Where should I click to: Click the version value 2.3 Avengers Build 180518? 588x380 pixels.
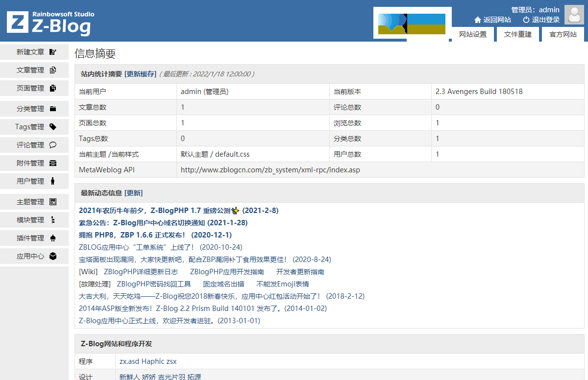point(479,92)
